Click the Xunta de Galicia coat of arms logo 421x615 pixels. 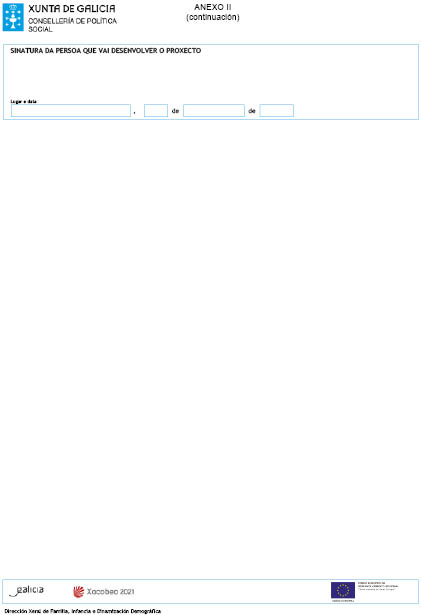click(x=13, y=17)
